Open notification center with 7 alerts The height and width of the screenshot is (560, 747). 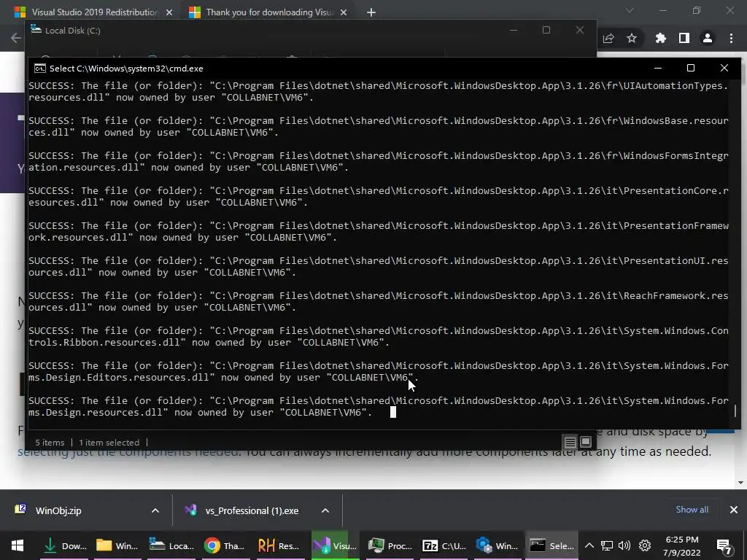click(724, 547)
